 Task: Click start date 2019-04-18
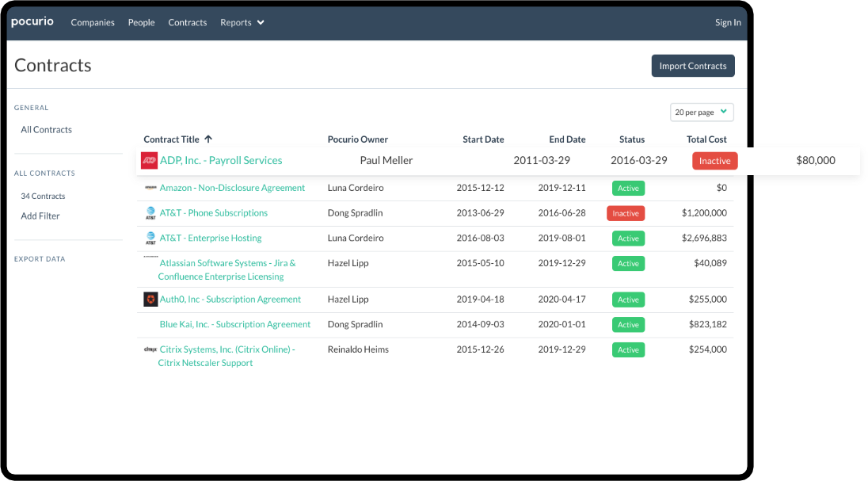(x=481, y=300)
